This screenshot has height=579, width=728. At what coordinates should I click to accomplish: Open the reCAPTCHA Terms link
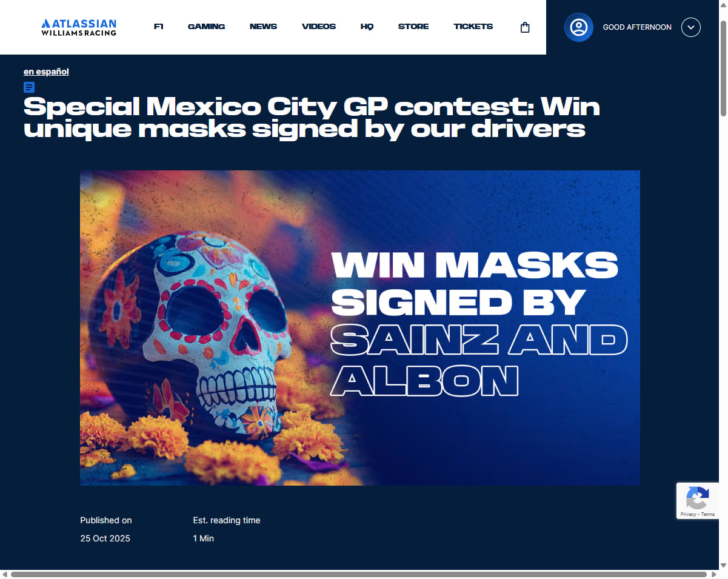tap(708, 515)
